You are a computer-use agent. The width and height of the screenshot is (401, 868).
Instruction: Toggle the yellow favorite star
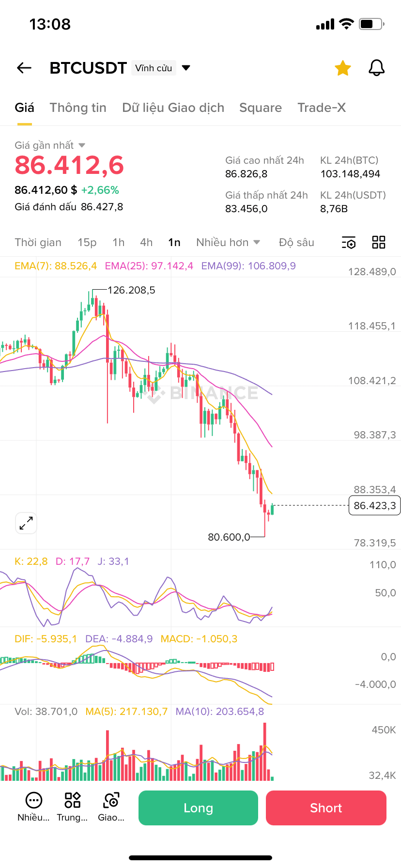click(x=343, y=68)
